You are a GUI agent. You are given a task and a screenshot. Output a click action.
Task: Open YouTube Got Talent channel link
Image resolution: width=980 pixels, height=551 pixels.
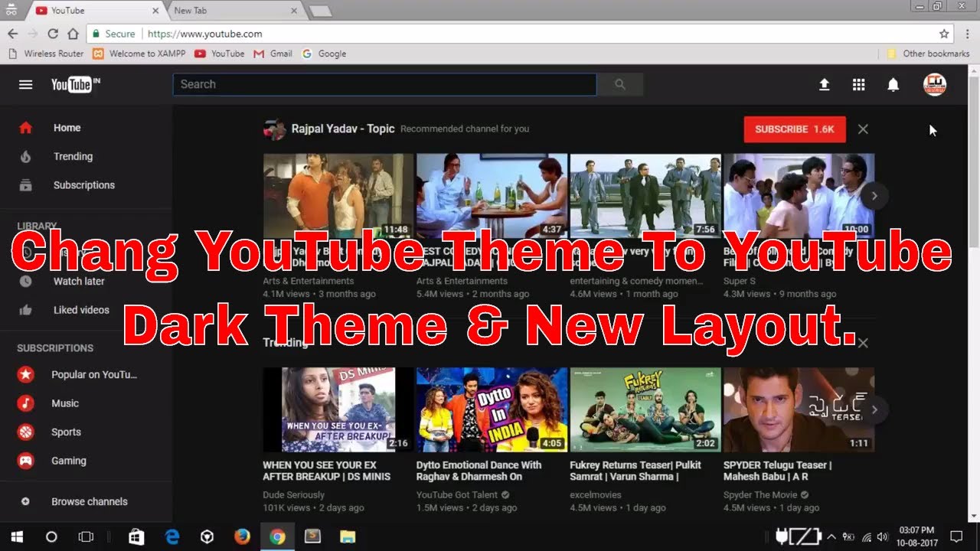point(457,495)
